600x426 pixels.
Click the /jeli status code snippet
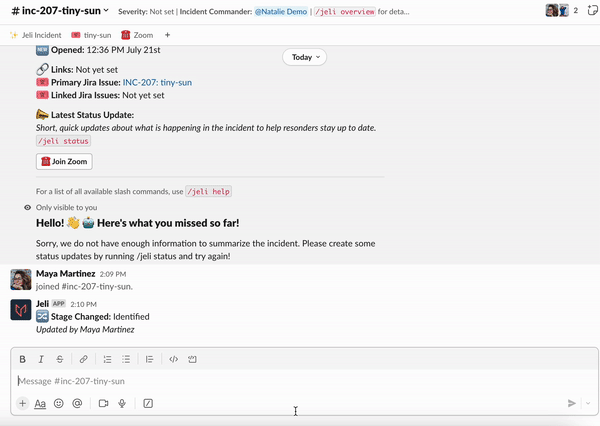(x=64, y=141)
